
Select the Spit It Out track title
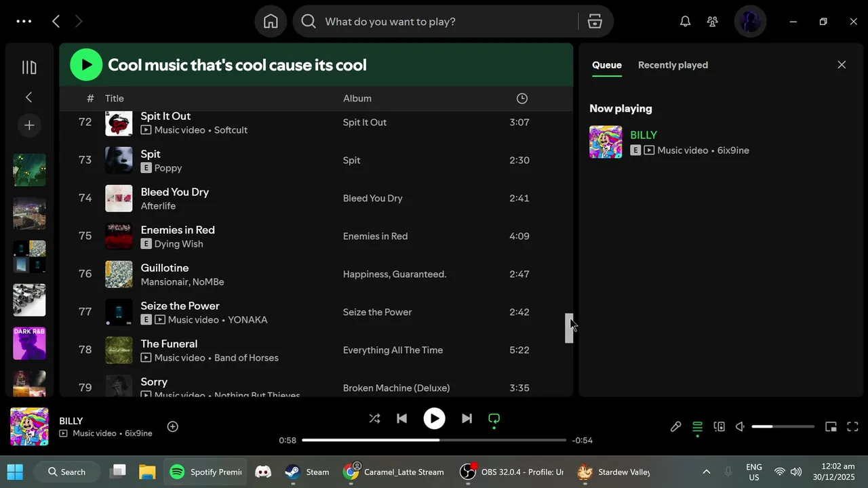point(165,117)
